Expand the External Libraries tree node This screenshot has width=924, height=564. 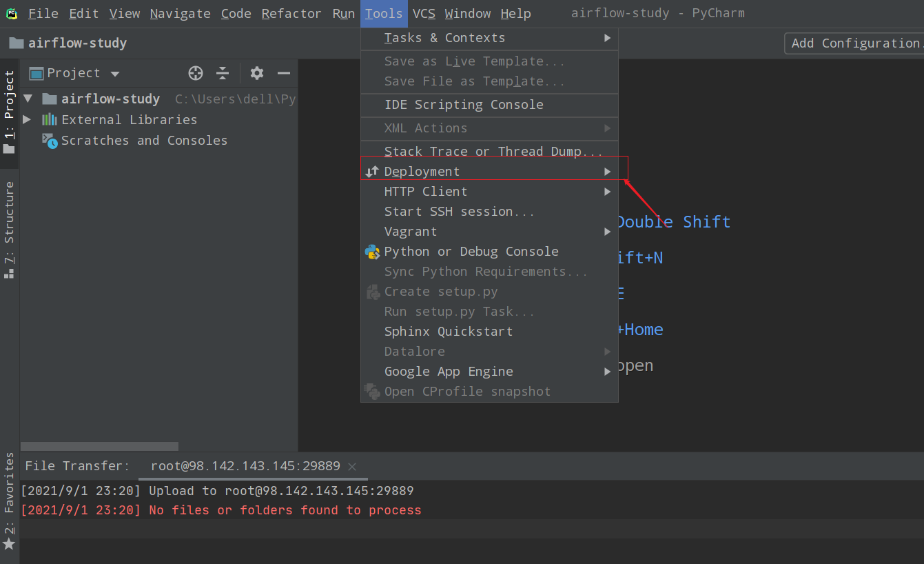click(x=27, y=120)
